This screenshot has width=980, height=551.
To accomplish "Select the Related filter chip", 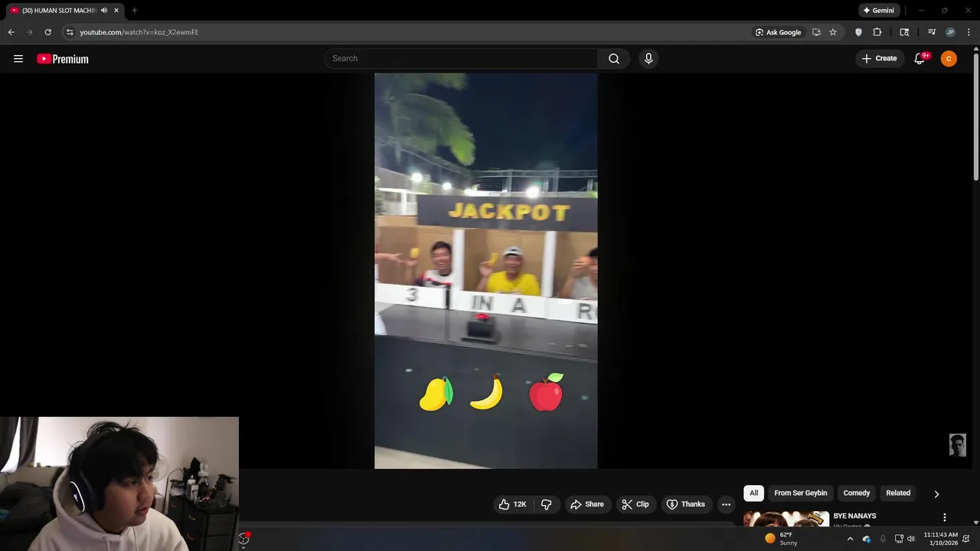I will 898,493.
